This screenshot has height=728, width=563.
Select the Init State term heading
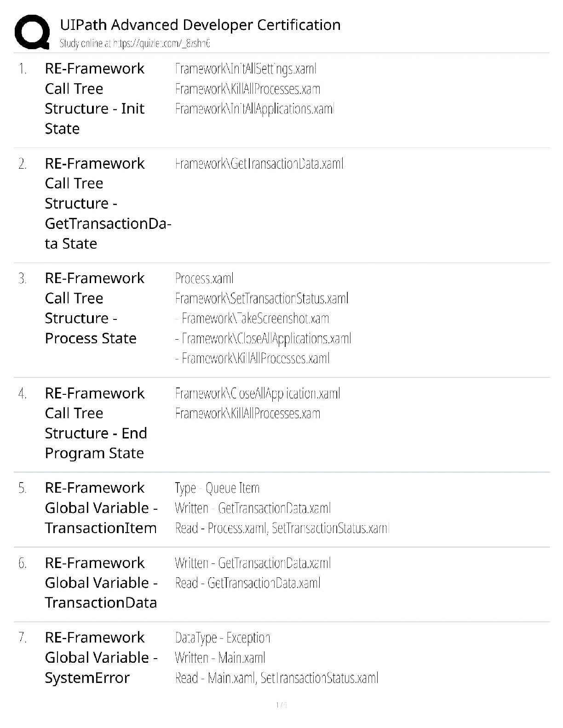click(94, 98)
